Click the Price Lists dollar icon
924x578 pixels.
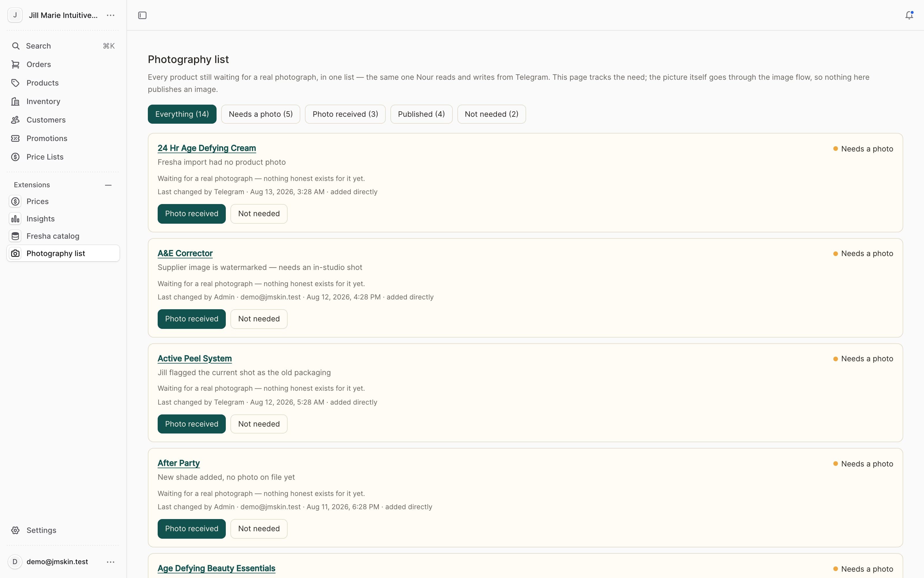coord(16,157)
